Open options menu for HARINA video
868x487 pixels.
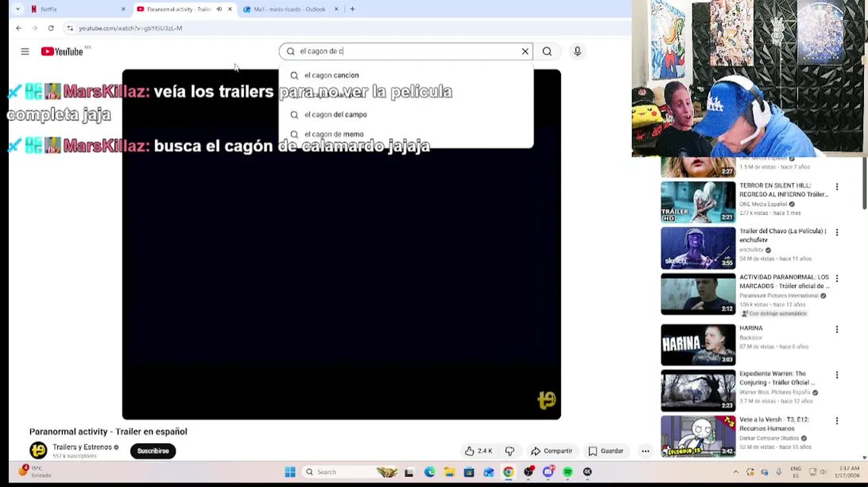pos(837,329)
